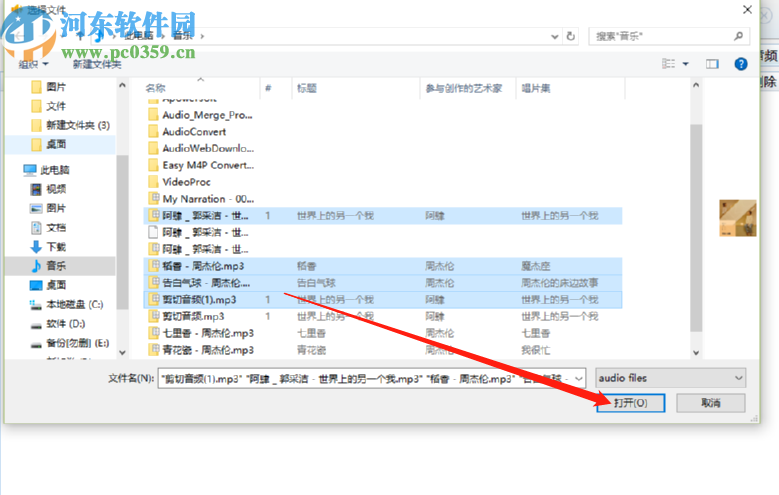Open 本地磁盘 (C:) drive
Screen dimensions: 779x495
tap(67, 304)
